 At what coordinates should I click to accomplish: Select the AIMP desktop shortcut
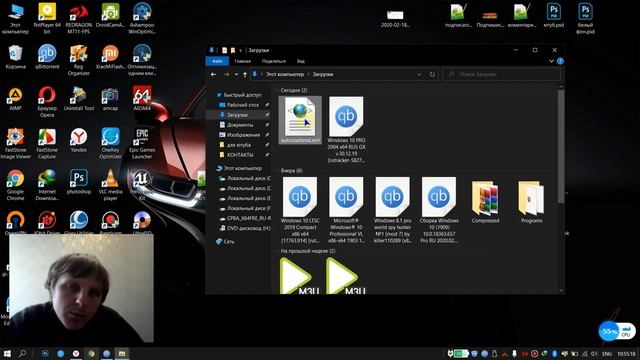16,99
